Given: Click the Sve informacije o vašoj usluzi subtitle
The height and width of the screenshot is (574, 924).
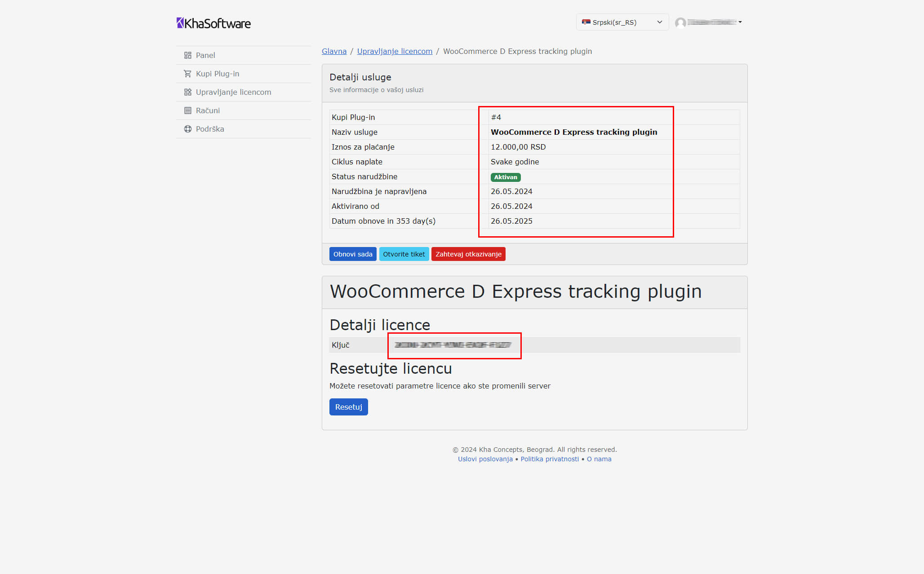Looking at the screenshot, I should click(376, 90).
